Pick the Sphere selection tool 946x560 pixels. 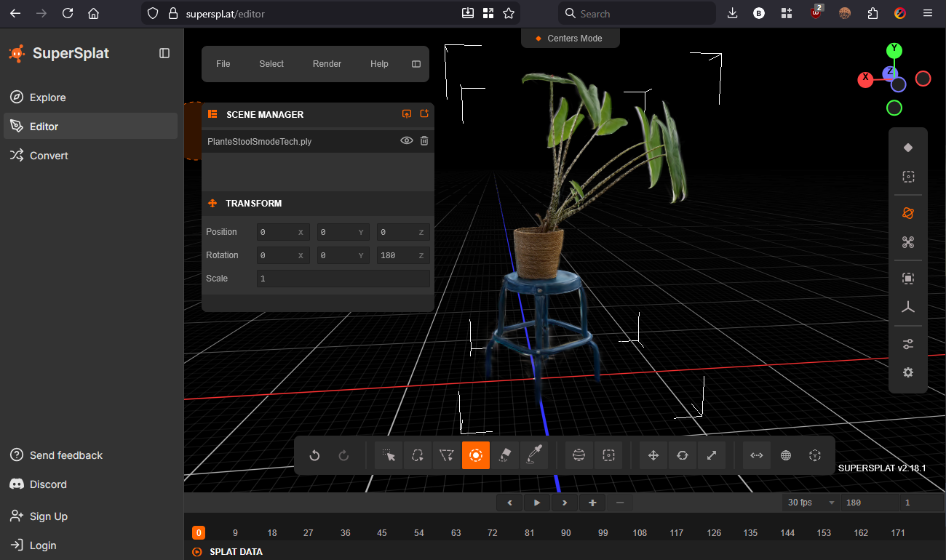click(579, 455)
